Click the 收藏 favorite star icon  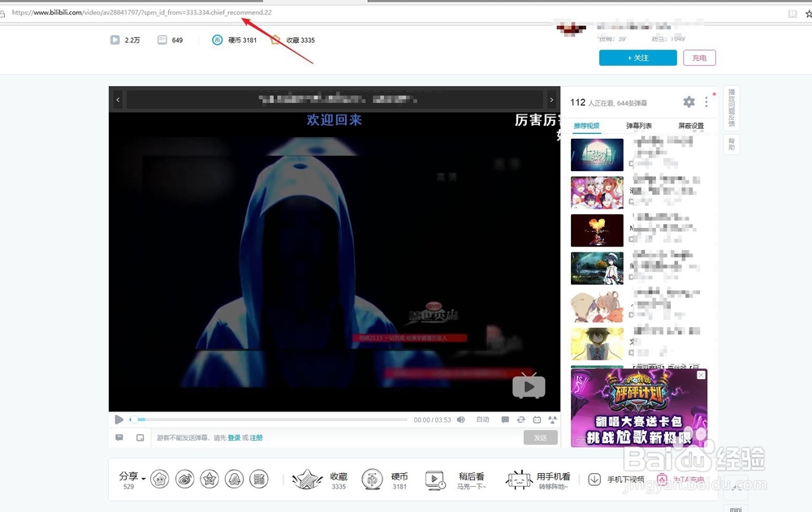[307, 477]
